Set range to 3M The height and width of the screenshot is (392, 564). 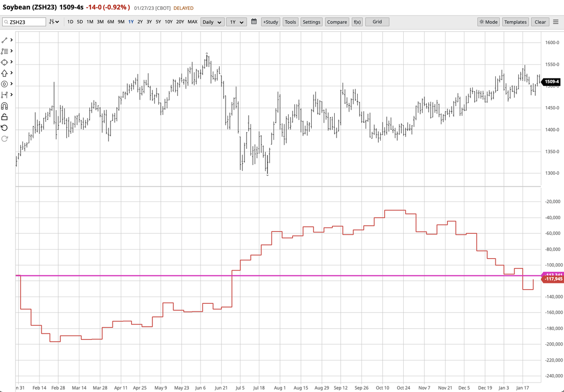[x=100, y=22]
